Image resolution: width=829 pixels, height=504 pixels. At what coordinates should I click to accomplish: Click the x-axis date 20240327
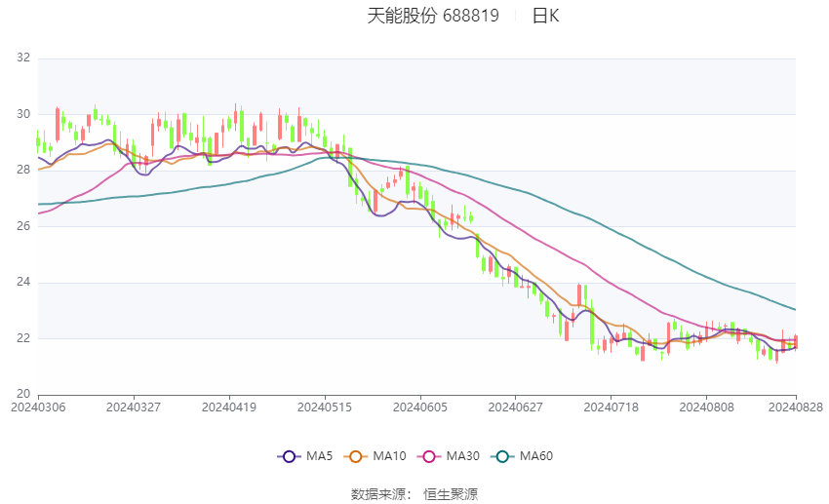pyautogui.click(x=134, y=407)
